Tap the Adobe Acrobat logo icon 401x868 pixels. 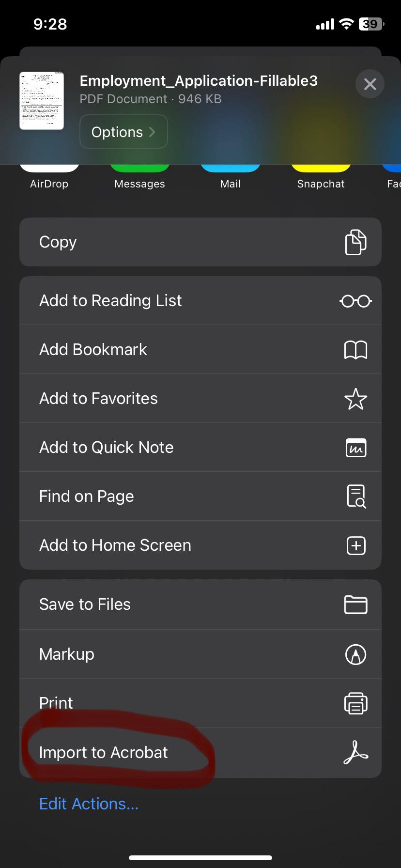click(x=355, y=753)
